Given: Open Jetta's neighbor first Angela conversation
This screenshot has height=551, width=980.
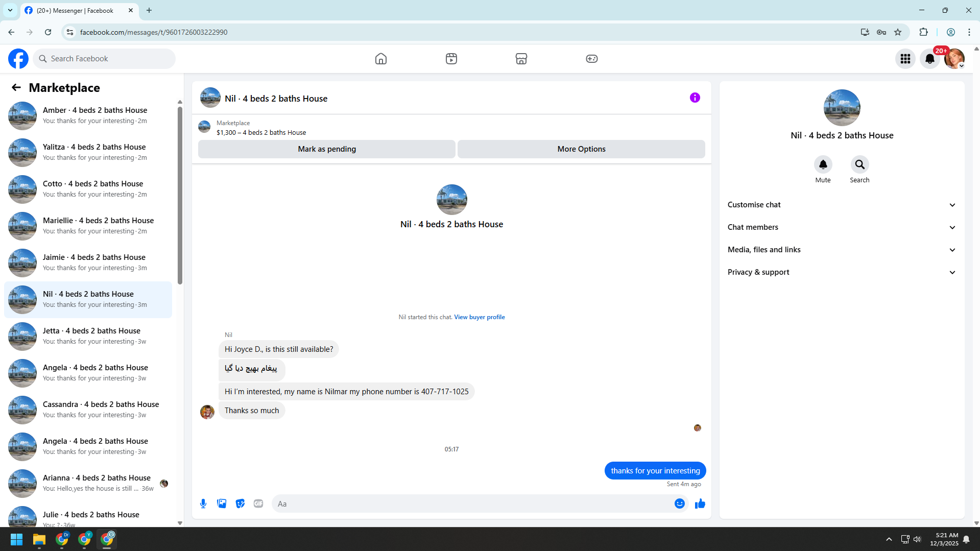Looking at the screenshot, I should [x=88, y=373].
